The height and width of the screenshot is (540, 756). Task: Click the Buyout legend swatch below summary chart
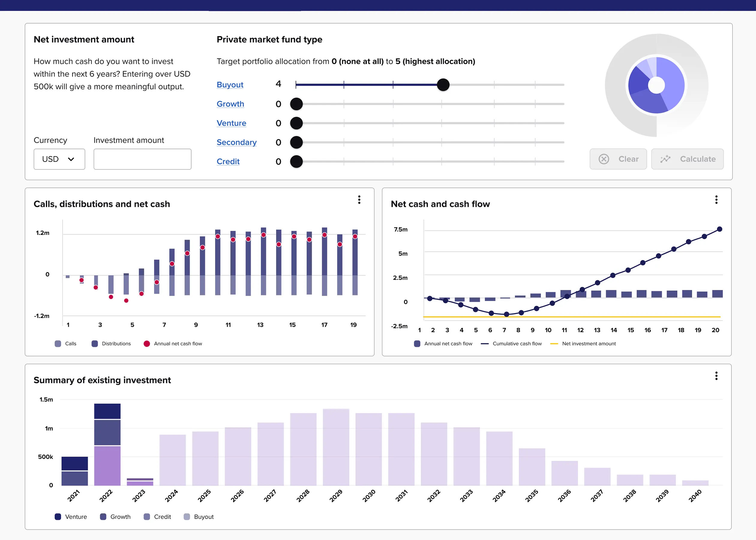click(187, 517)
